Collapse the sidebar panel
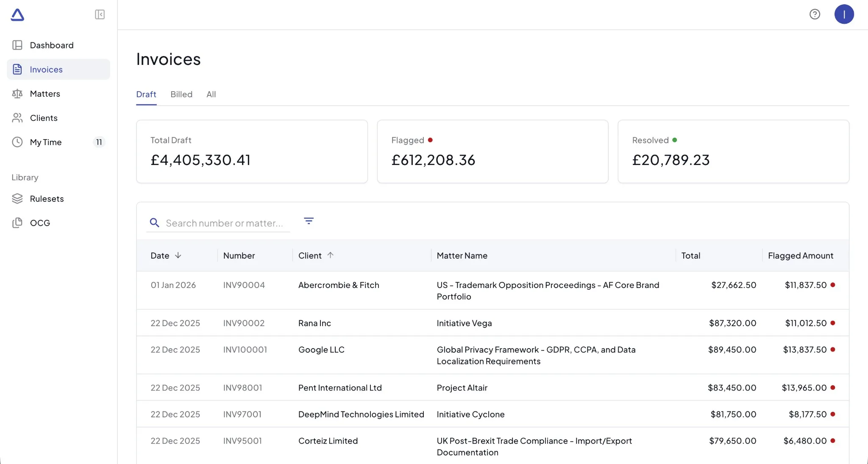 point(100,14)
